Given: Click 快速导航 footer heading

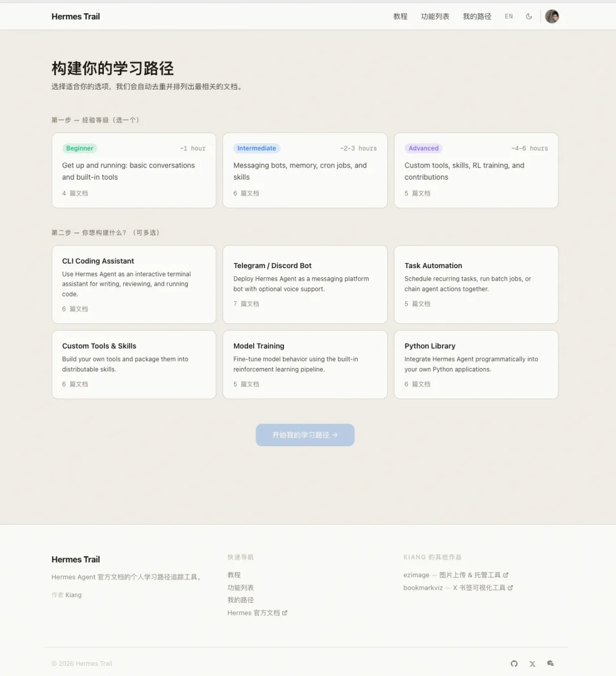Looking at the screenshot, I should (241, 557).
